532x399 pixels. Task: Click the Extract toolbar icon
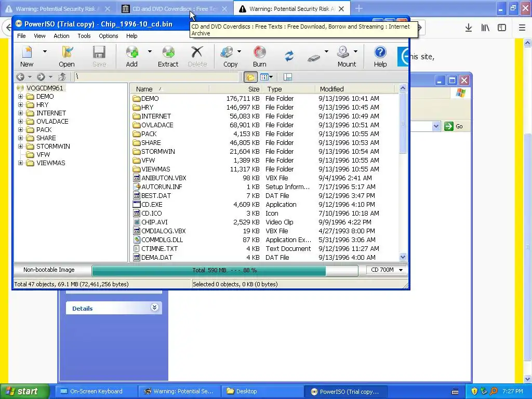[168, 52]
